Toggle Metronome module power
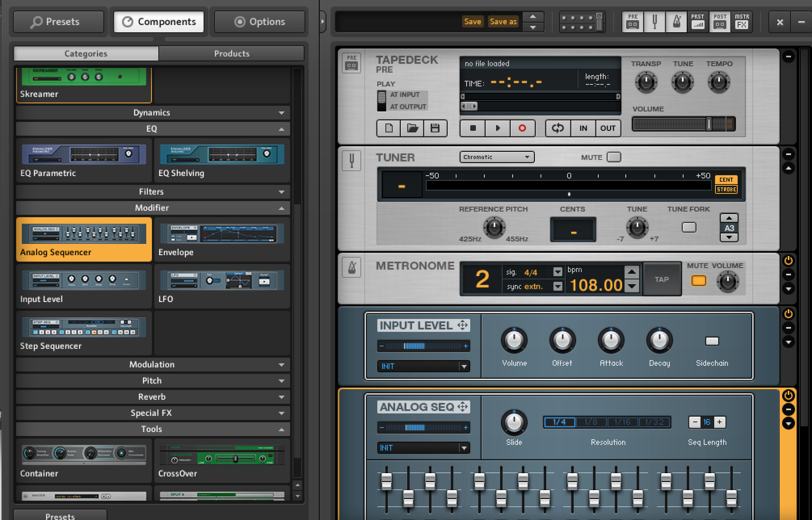Viewport: 812px width, 520px height. tap(788, 261)
